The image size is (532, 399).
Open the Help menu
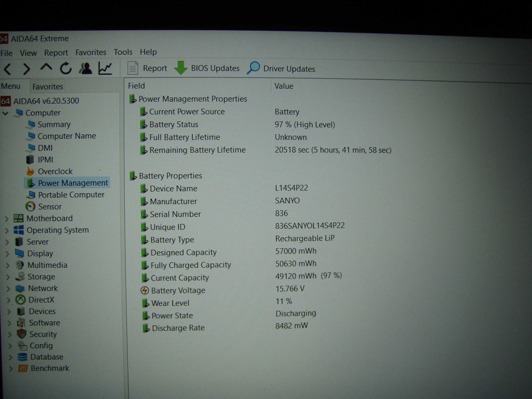click(148, 52)
